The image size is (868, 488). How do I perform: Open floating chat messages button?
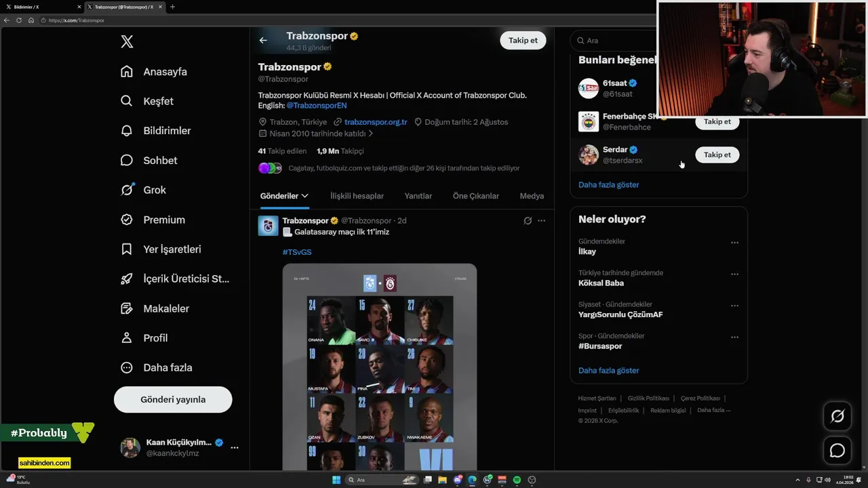[x=837, y=451]
